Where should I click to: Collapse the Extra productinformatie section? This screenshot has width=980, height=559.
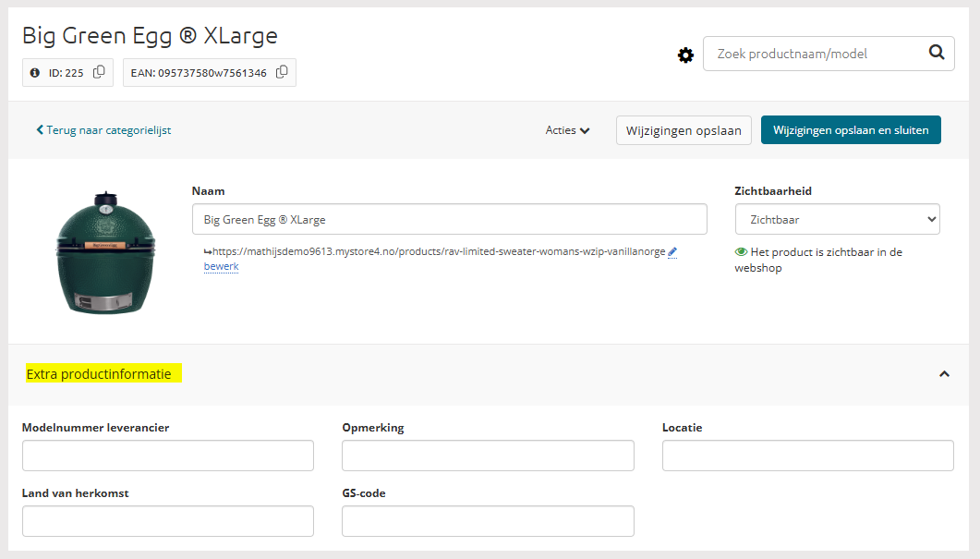click(x=944, y=374)
